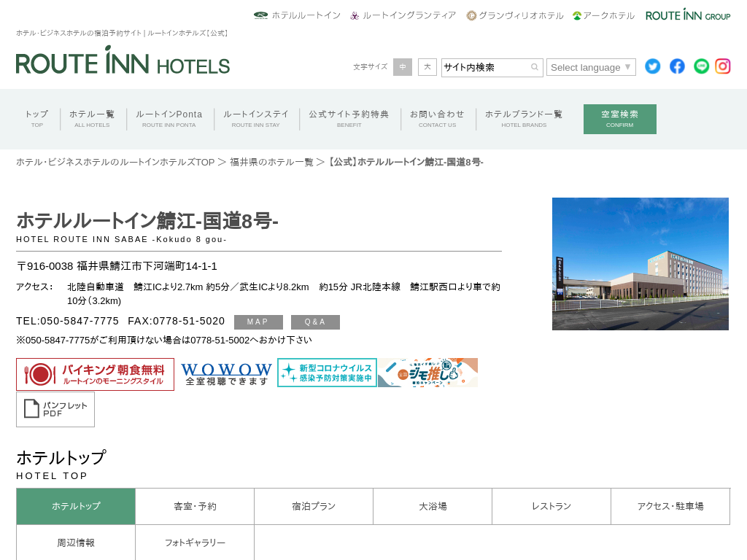Screen dimensions: 747x560
Task: Select the レストラン tab
Action: tap(551, 506)
